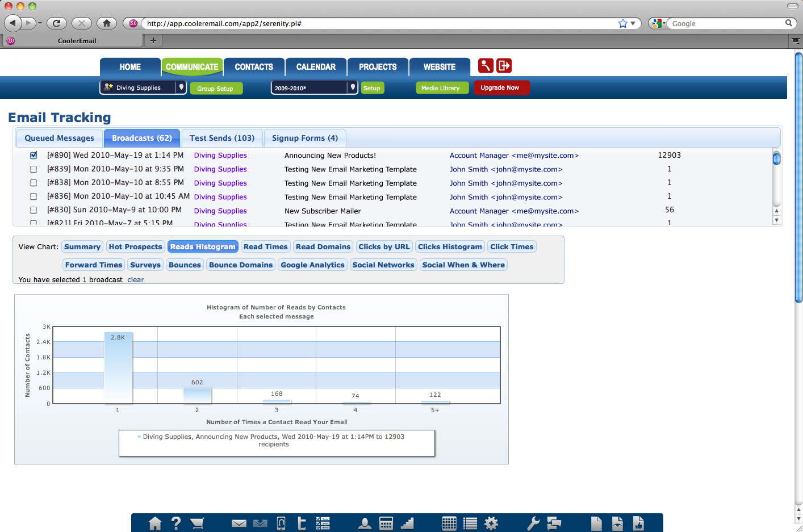Screen dimensions: 803x532
Task: Uncheck broadcast #890 Announcing New Products
Action: [x=34, y=155]
